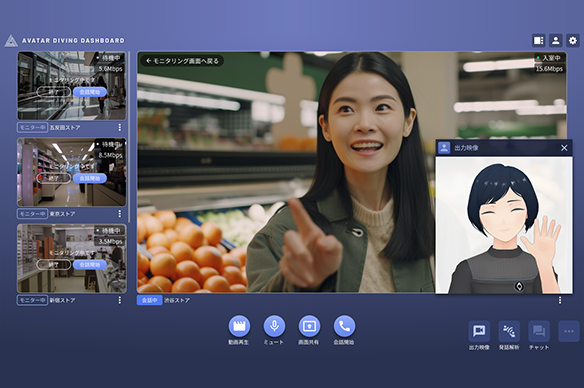The height and width of the screenshot is (388, 584).
Task: Start conversation on the 五反田ストア camera
Action: [x=90, y=92]
